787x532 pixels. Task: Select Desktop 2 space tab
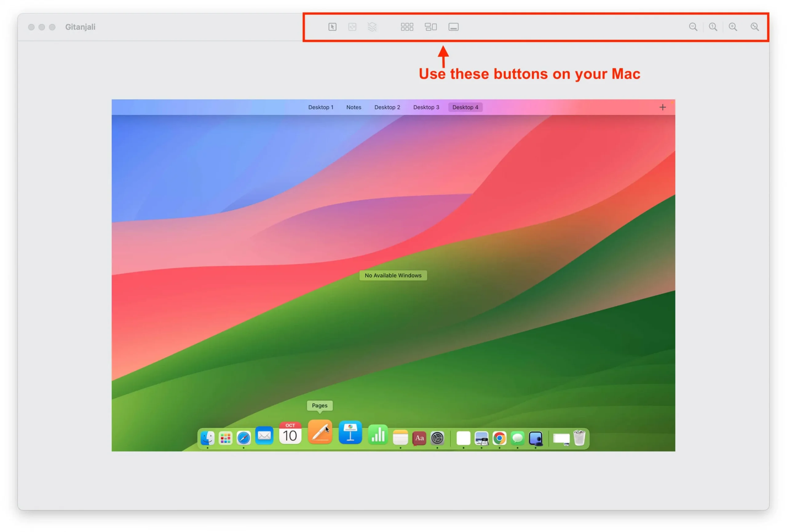[x=387, y=107]
